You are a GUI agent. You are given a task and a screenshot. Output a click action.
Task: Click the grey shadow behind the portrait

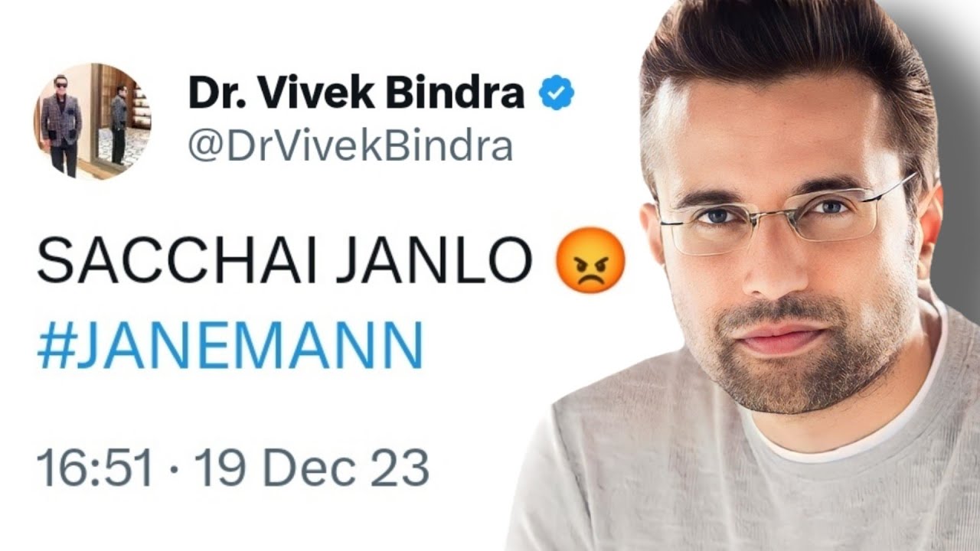pos(957,115)
